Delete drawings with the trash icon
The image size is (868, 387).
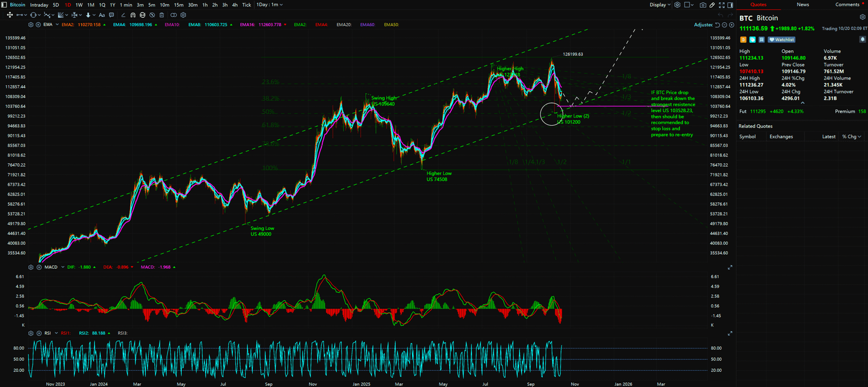[x=162, y=15]
